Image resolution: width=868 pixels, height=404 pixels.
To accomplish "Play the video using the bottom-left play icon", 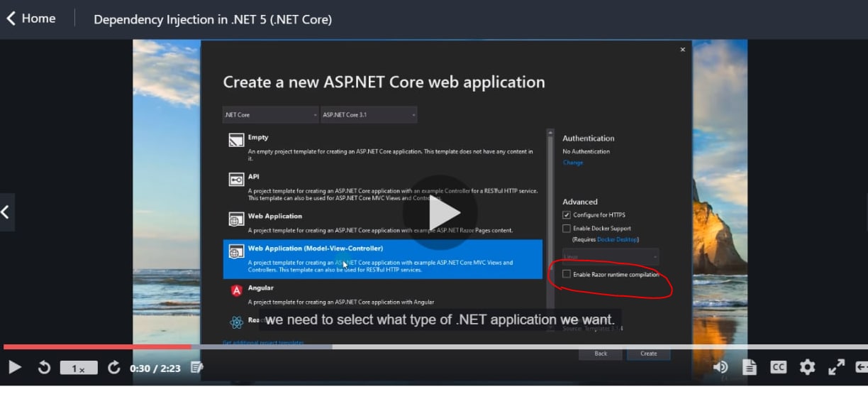I will coord(14,367).
